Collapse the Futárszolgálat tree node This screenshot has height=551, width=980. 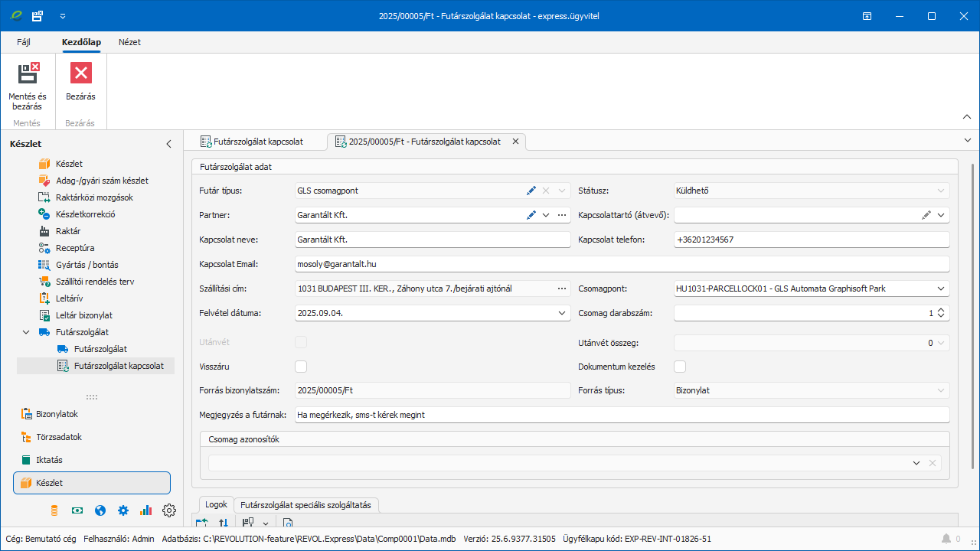click(x=26, y=332)
